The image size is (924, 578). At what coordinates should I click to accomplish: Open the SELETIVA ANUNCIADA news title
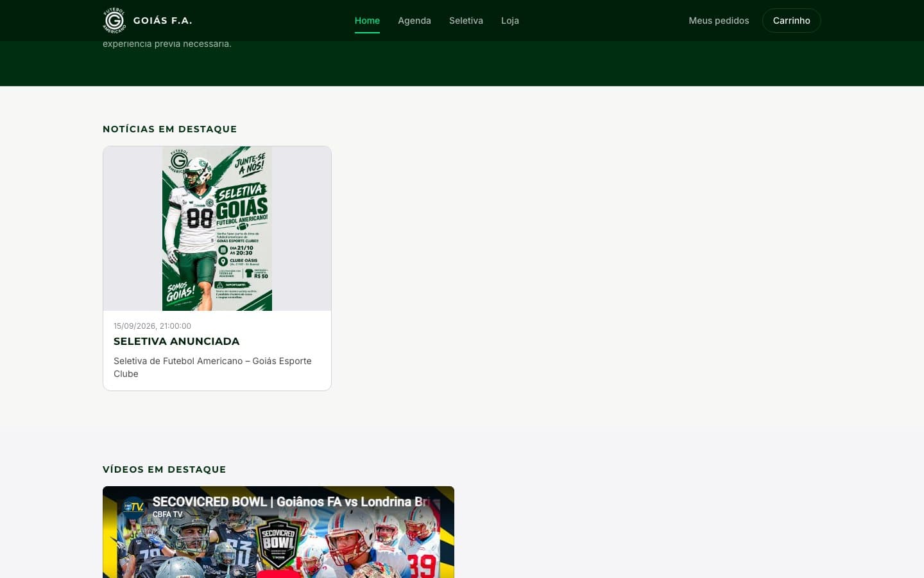[176, 341]
